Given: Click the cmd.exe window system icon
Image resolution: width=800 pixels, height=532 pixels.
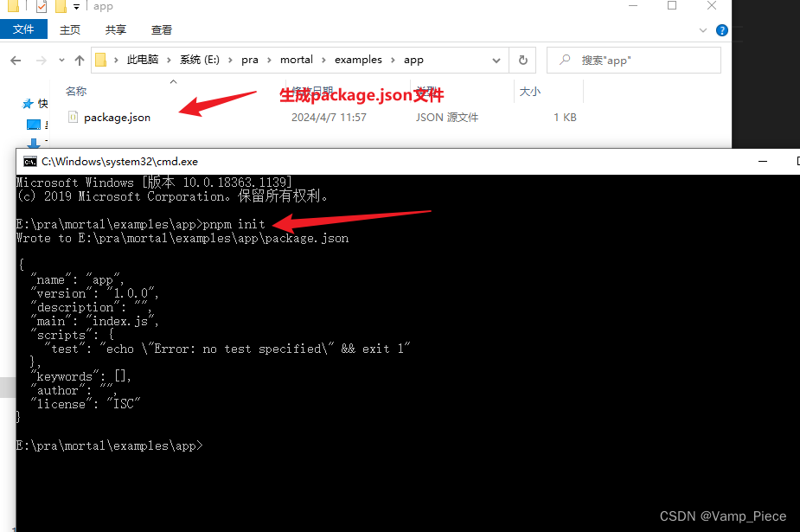Looking at the screenshot, I should [30, 162].
